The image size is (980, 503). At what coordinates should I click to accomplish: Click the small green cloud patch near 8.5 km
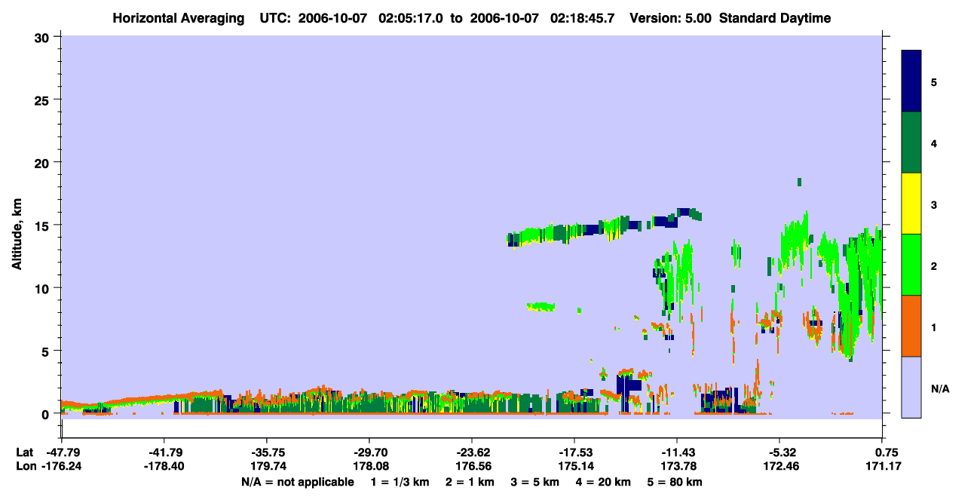pyautogui.click(x=541, y=306)
